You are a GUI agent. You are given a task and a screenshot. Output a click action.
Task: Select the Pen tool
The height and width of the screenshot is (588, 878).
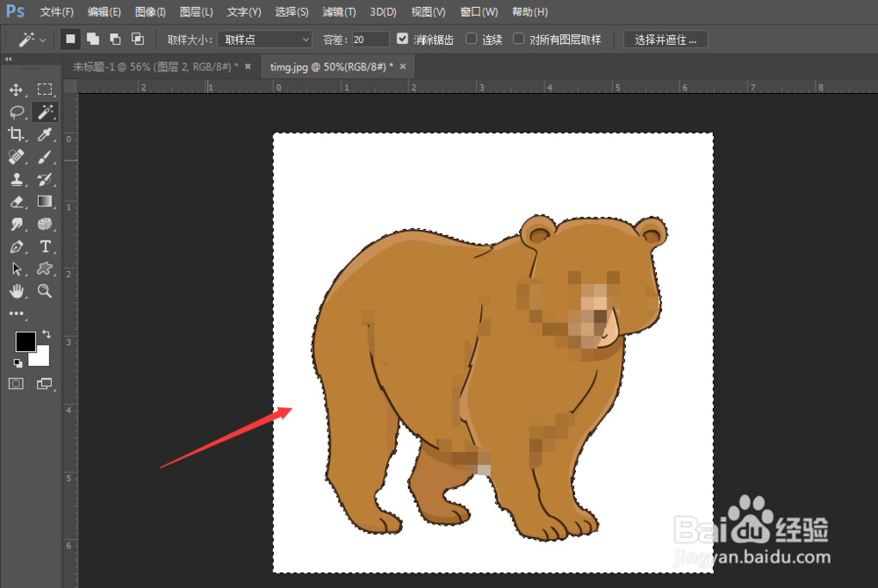[16, 247]
